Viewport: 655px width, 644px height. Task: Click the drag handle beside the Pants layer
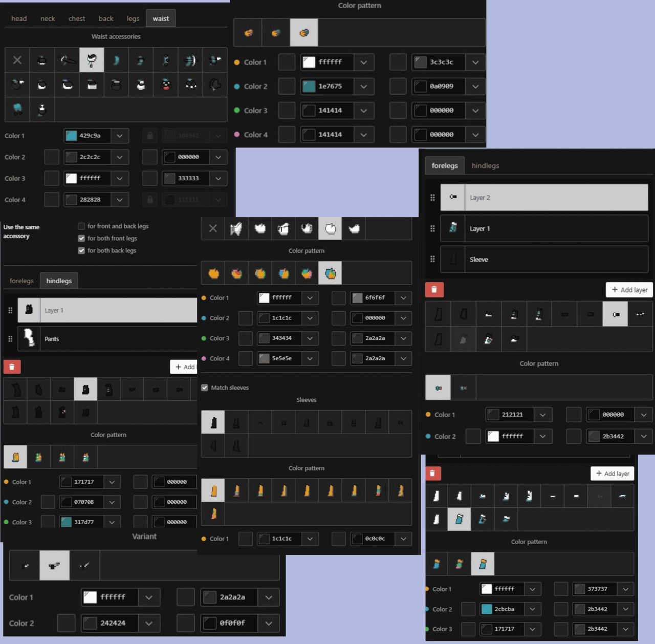(x=10, y=339)
